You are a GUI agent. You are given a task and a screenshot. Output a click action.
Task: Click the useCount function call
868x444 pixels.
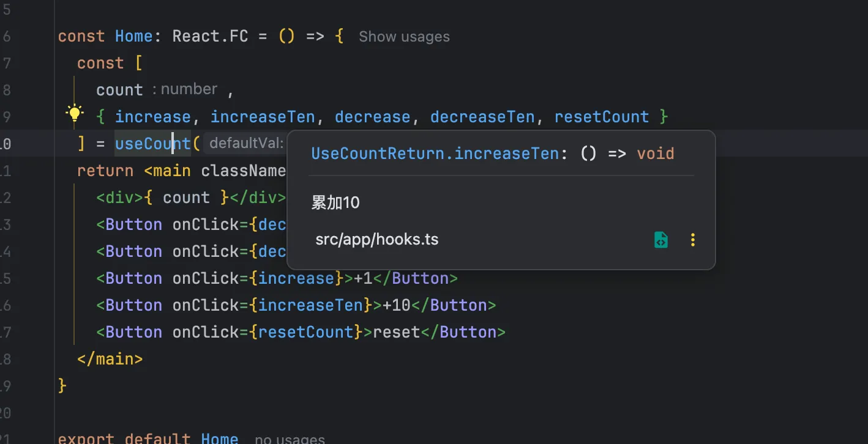pos(152,144)
